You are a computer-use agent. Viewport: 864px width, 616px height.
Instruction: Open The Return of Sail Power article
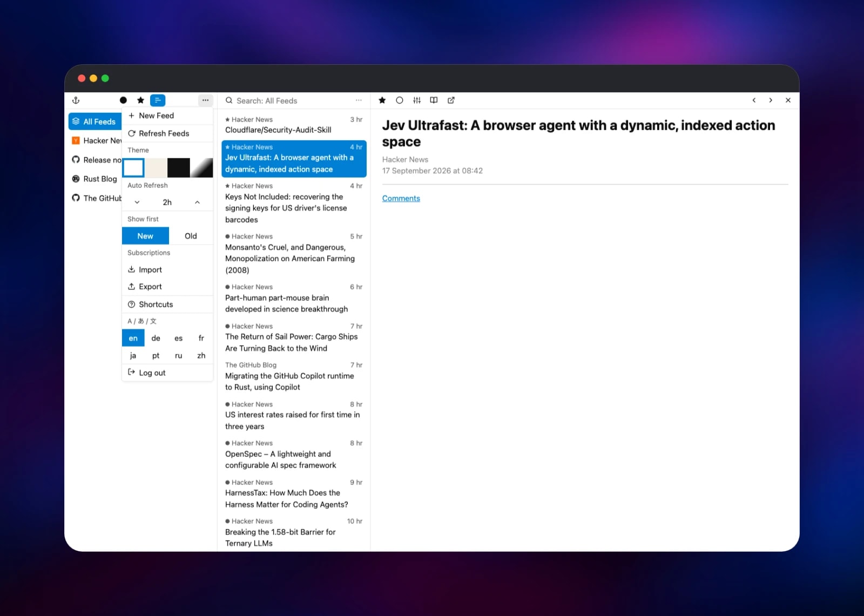[x=294, y=337]
